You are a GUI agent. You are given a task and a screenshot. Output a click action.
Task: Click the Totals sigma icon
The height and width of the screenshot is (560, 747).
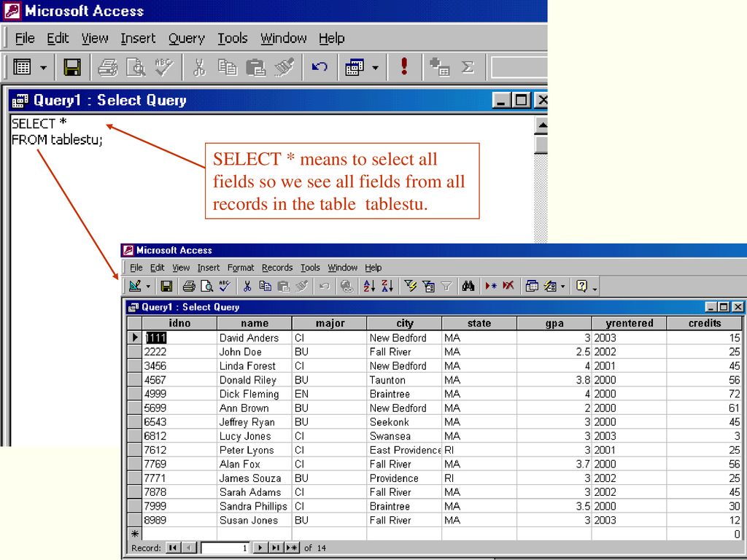(x=468, y=67)
